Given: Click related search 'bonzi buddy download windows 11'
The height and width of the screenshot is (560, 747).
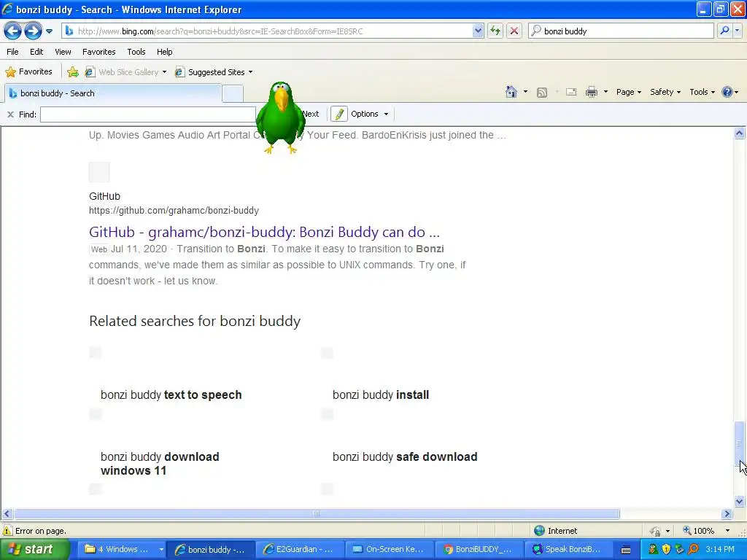Looking at the screenshot, I should (x=160, y=463).
